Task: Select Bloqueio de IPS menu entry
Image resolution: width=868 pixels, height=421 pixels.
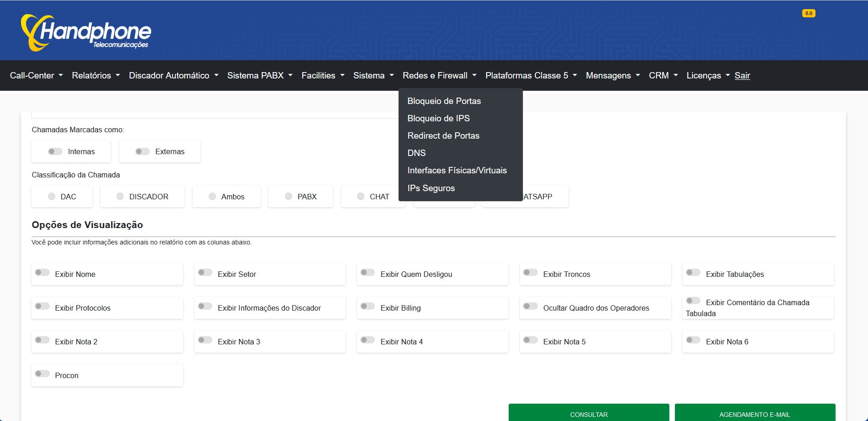Action: pos(438,119)
